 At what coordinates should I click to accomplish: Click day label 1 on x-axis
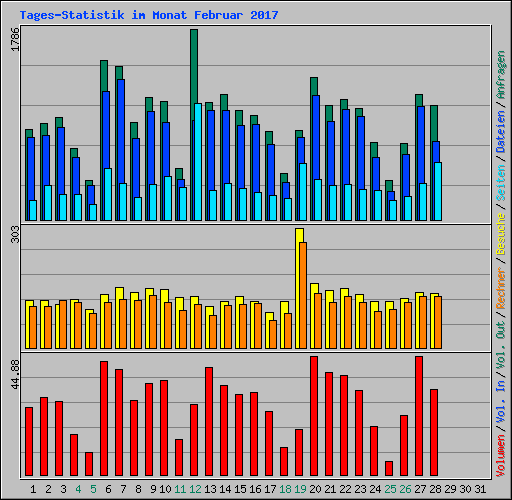(33, 489)
